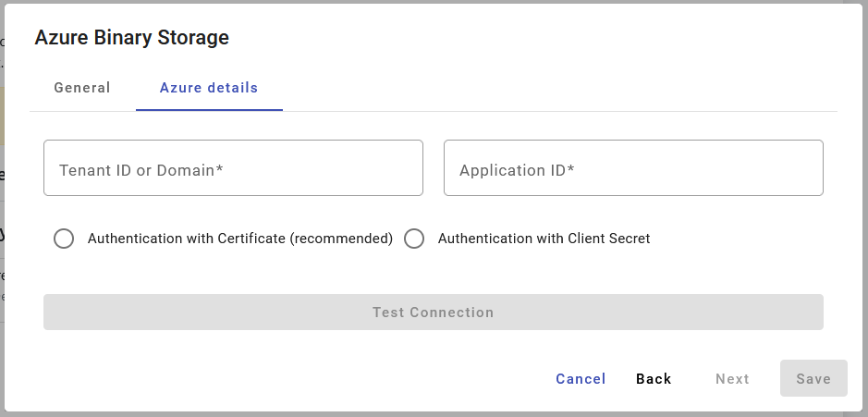Save the Azure storage configuration
The height and width of the screenshot is (417, 868).
813,379
